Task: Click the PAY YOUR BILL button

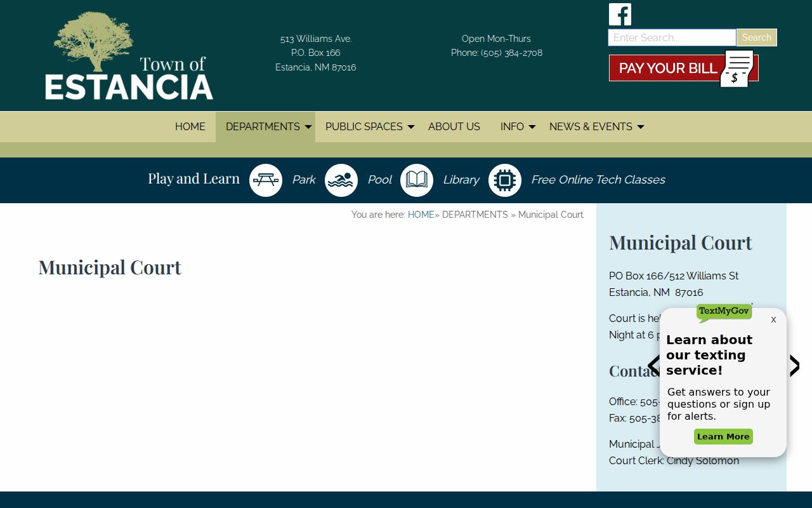Action: point(684,68)
